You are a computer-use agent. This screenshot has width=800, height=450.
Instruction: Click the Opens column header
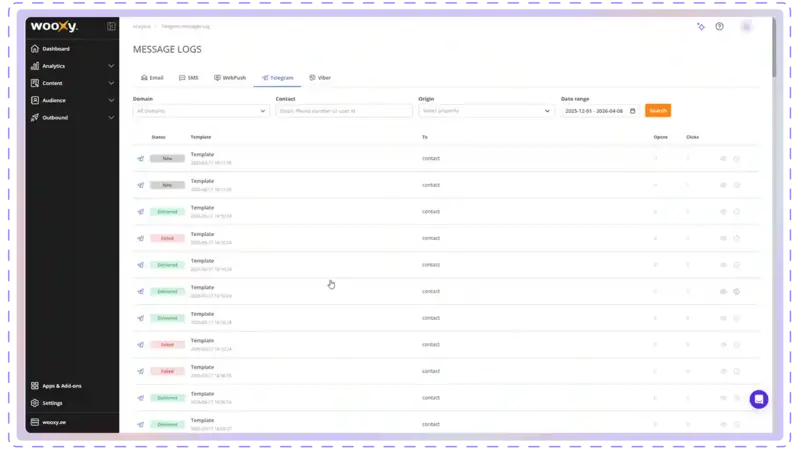pyautogui.click(x=660, y=137)
